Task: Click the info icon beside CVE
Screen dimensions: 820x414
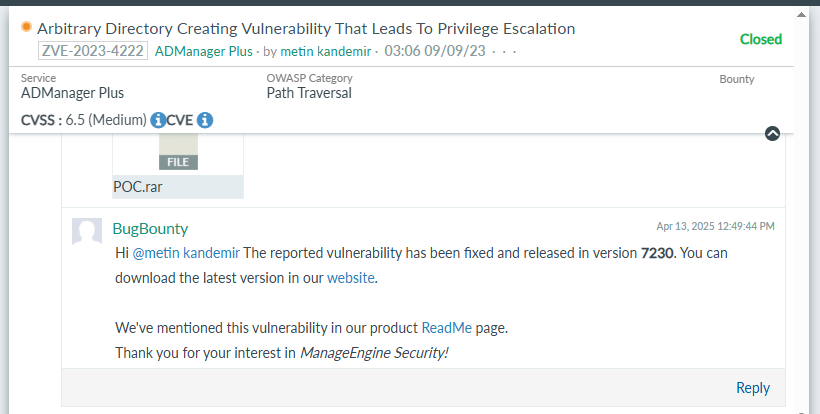Action: click(x=205, y=121)
